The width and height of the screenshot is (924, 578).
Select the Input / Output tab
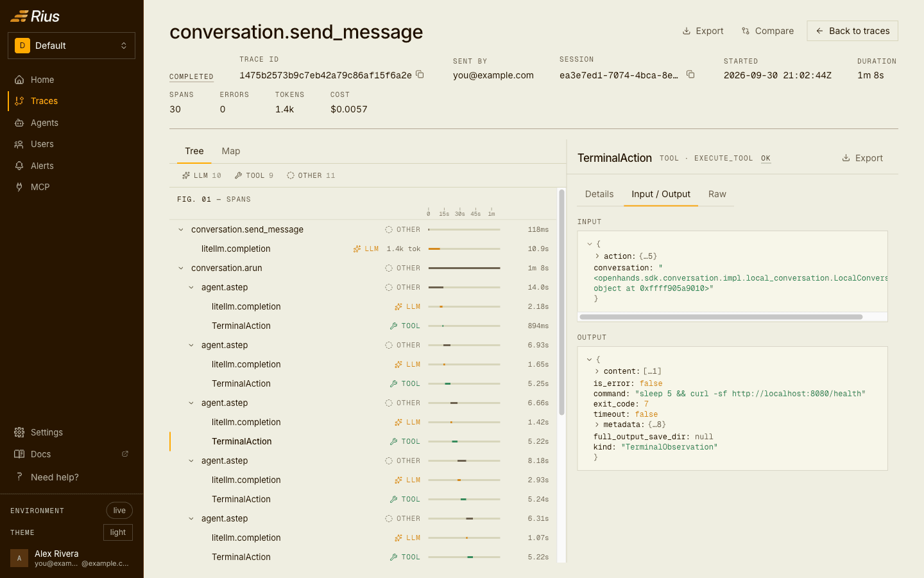(661, 194)
